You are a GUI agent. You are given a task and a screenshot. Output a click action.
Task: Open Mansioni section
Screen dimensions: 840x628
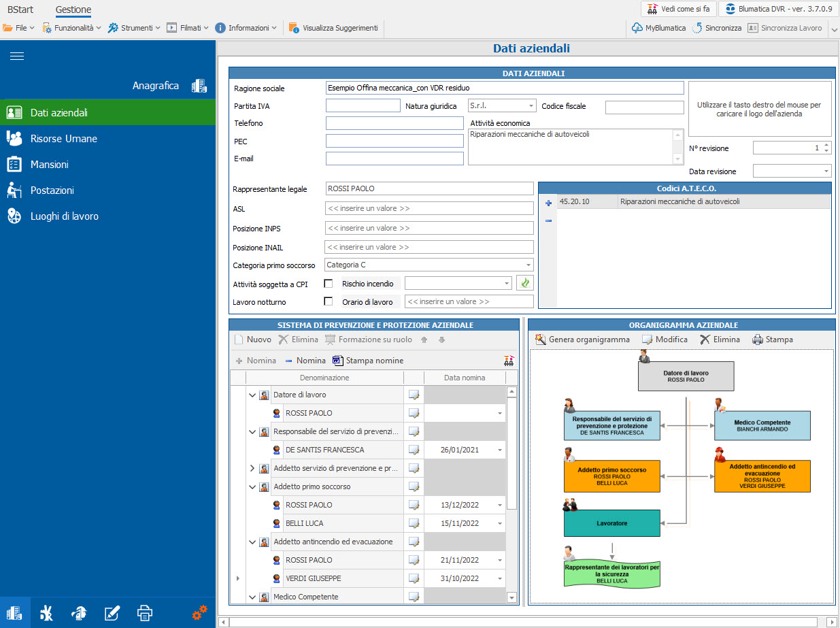click(107, 164)
